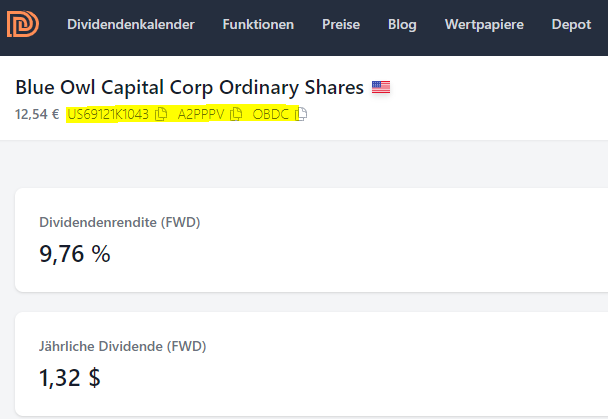Copy the WKN A2PPPV via copy icon
608x419 pixels.
pyautogui.click(x=236, y=114)
